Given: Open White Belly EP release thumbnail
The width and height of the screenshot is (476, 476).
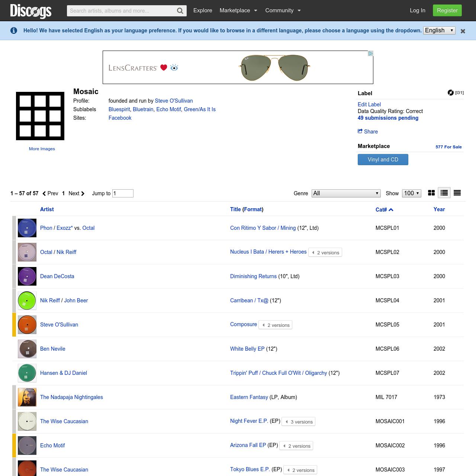Looking at the screenshot, I should [27, 349].
